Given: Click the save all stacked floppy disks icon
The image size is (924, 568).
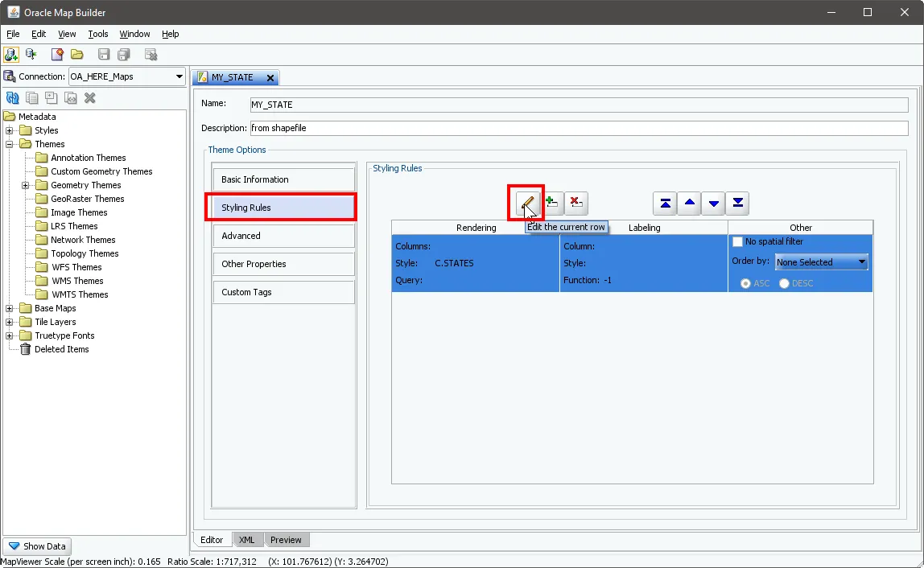Looking at the screenshot, I should [124, 55].
